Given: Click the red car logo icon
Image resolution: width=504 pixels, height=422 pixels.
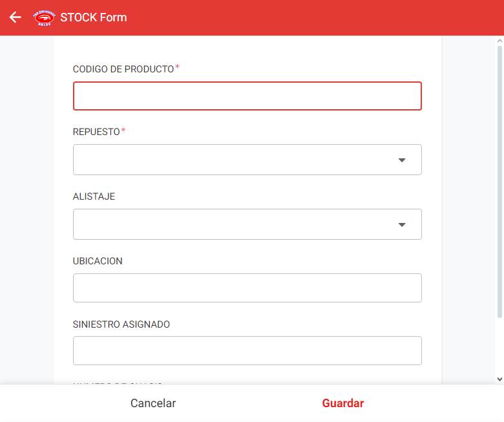Looking at the screenshot, I should [45, 17].
